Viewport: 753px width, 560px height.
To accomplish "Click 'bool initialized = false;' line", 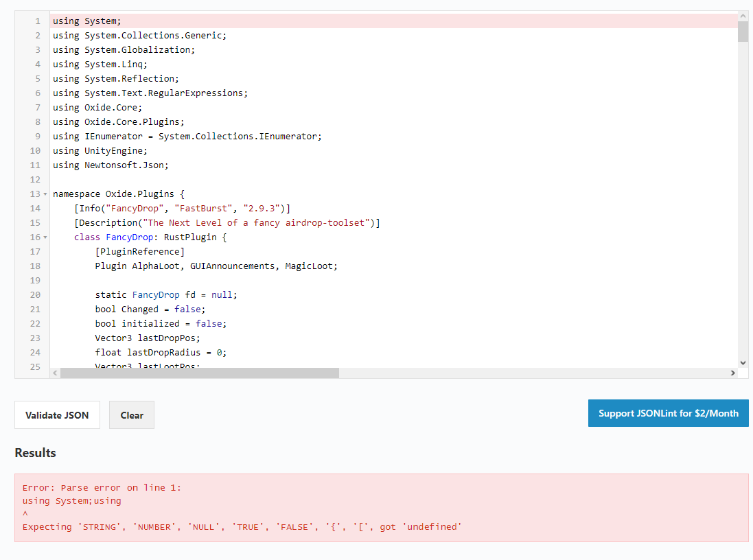I will point(161,324).
